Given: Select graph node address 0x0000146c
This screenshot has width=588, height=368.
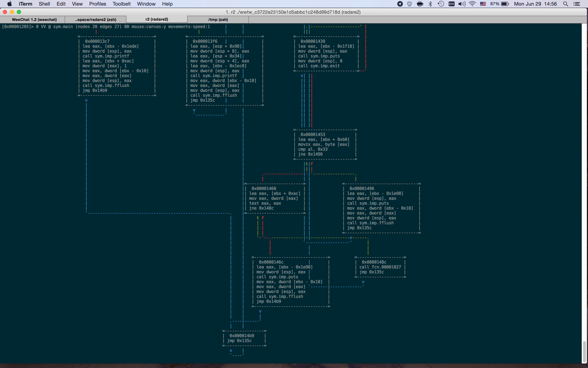Looking at the screenshot, I should 271,262.
